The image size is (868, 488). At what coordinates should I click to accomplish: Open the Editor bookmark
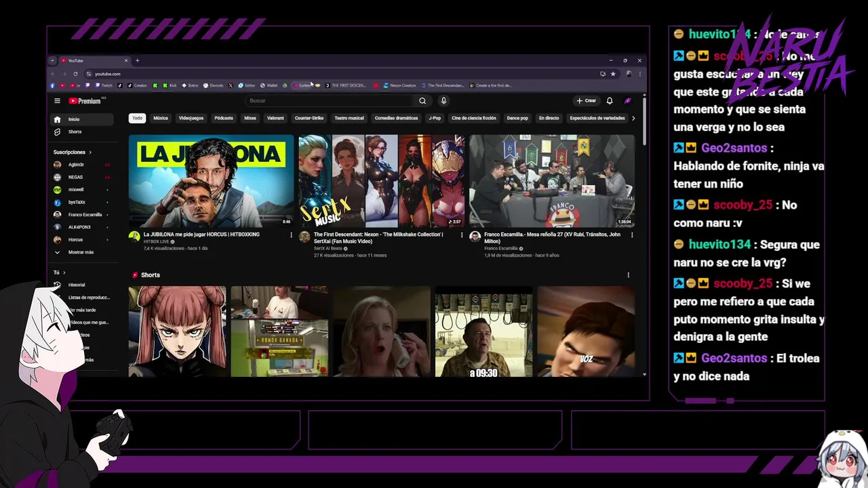(x=247, y=85)
